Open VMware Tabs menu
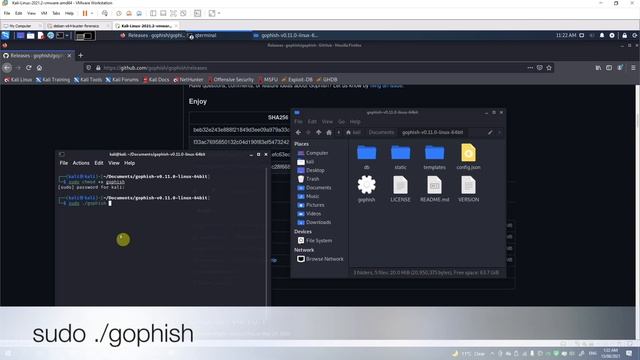Screen dimensions: 640x360 [56, 13]
